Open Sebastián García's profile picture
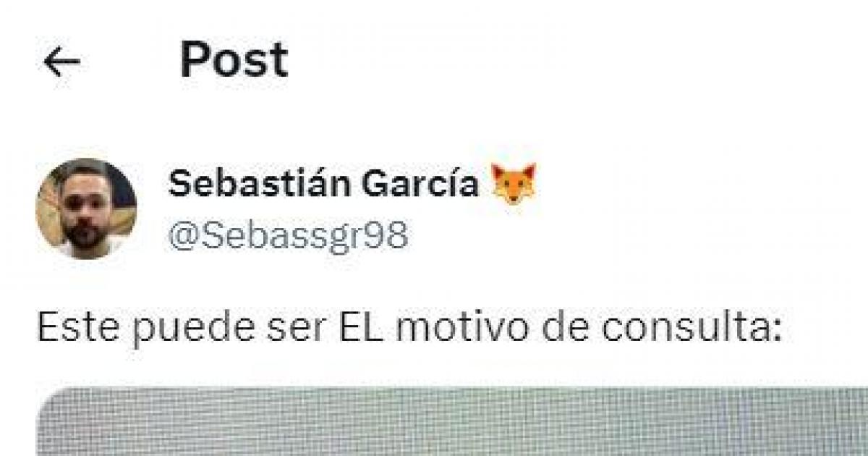Screen dimensions: 868x456 tap(86, 208)
